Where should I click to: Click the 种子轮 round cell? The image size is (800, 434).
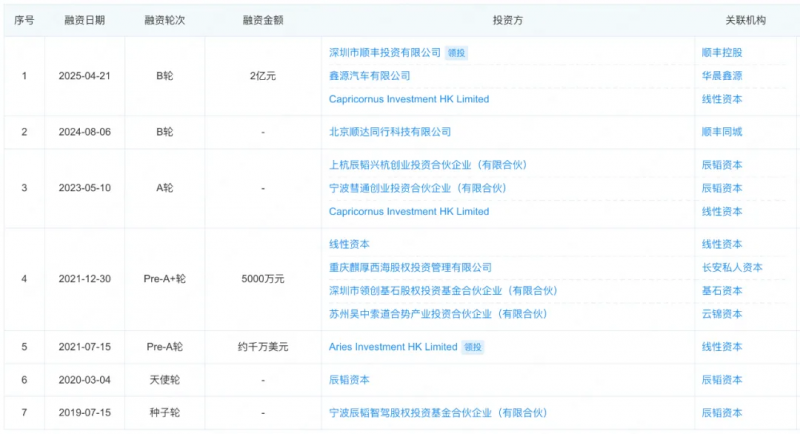click(164, 413)
